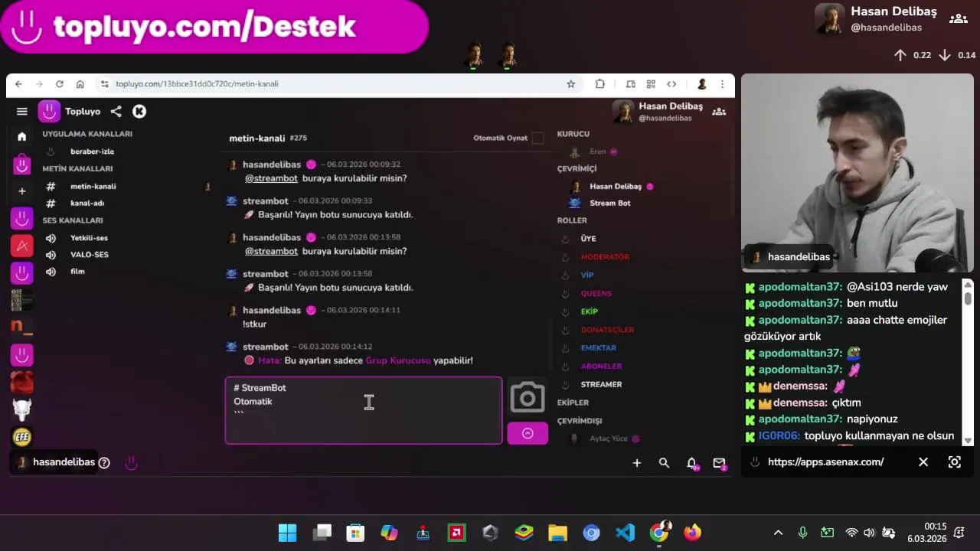
Task: Click the MODERATÖR role toggle icon
Action: (566, 257)
